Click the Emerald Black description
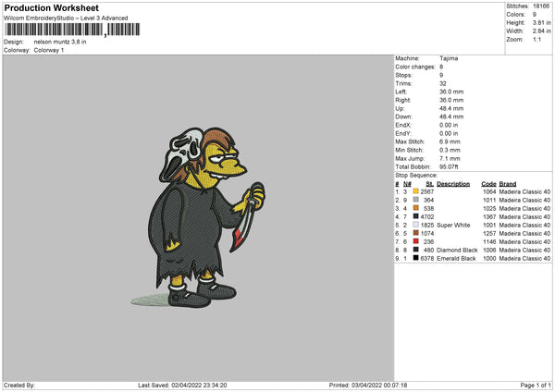The width and height of the screenshot is (555, 392). click(456, 259)
